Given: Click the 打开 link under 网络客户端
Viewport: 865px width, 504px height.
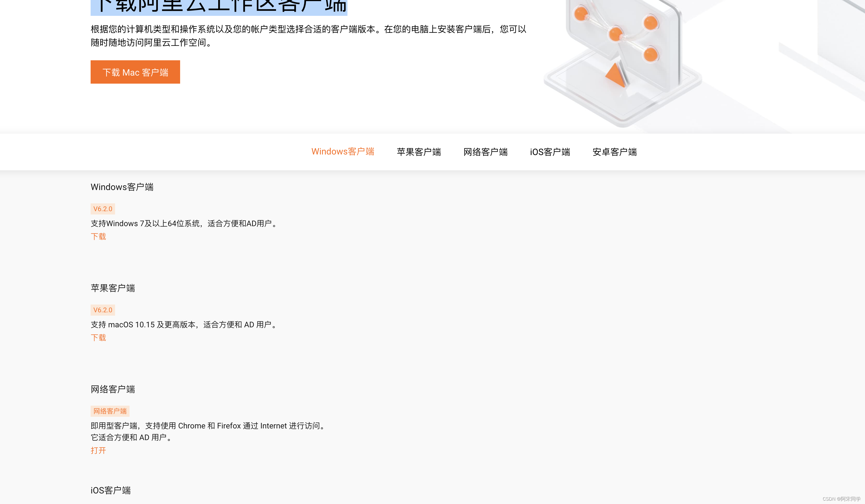Looking at the screenshot, I should click(98, 450).
